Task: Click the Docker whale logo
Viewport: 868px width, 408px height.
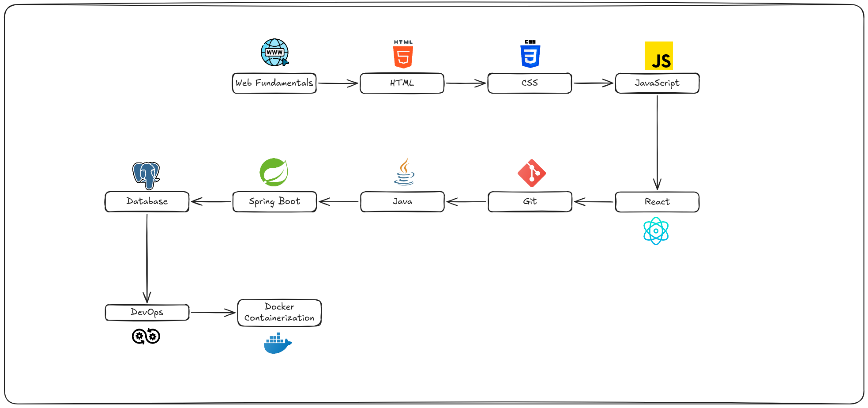Action: [278, 343]
